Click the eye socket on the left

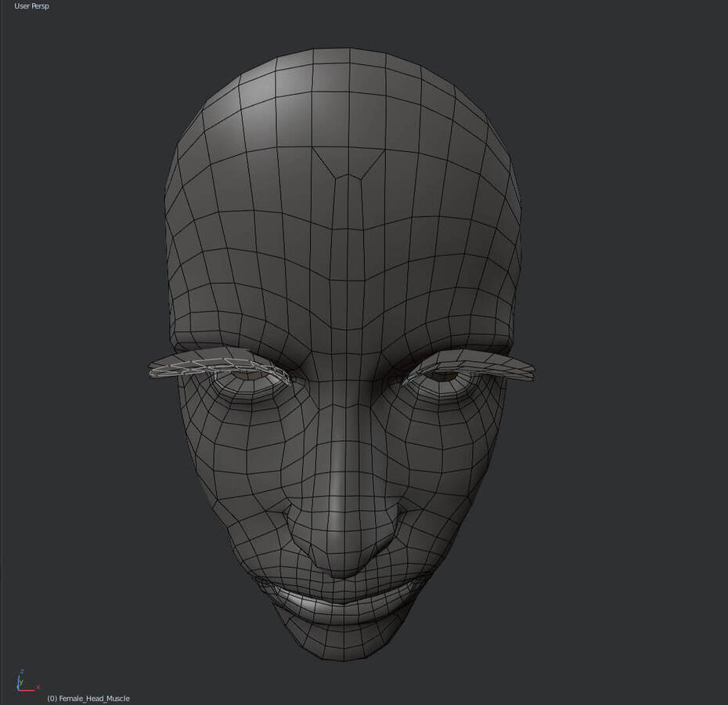(x=249, y=375)
